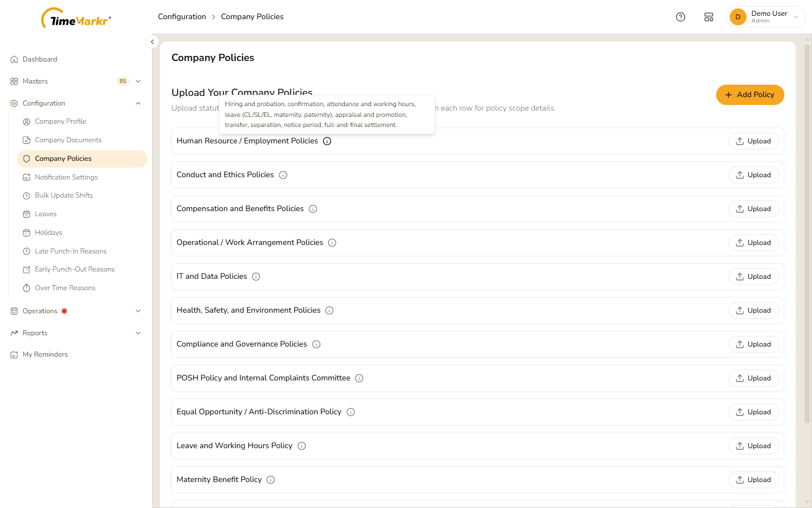Upload file for Human Resource / Employment Policies
This screenshot has width=812, height=508.
(754, 141)
